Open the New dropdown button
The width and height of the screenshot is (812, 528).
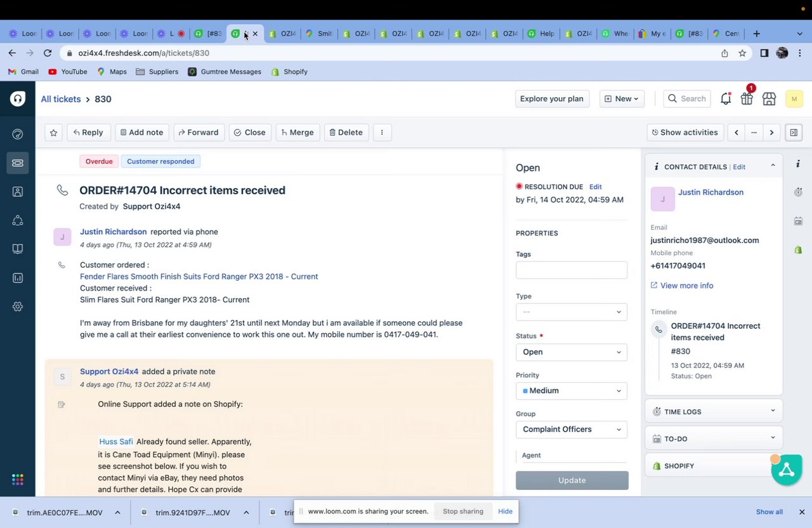tap(622, 98)
